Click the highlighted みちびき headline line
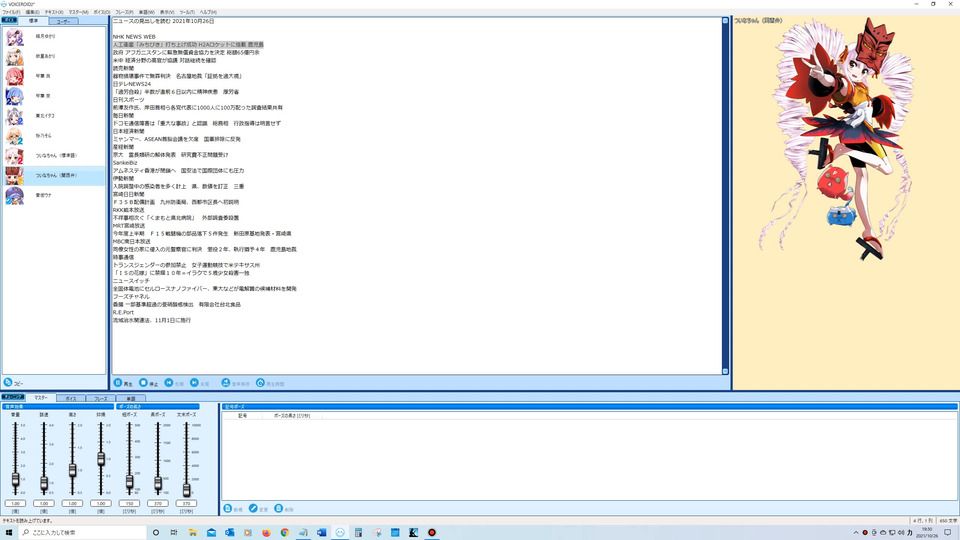The height and width of the screenshot is (540, 960). pos(188,45)
